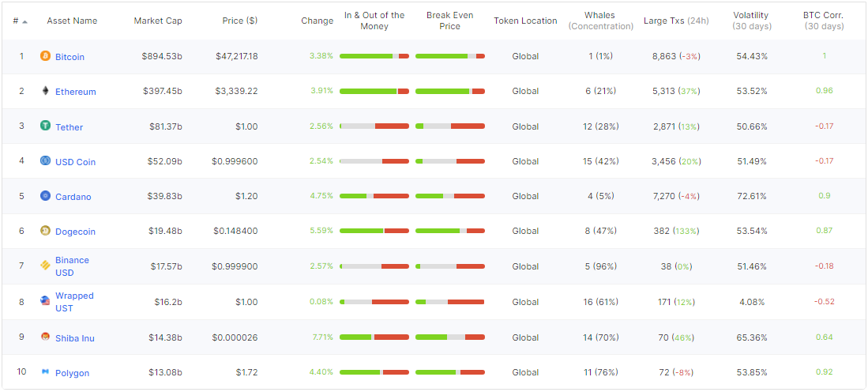Click Shiba Inu change 7.71%
Image resolution: width=868 pixels, height=392 pixels.
tap(321, 337)
